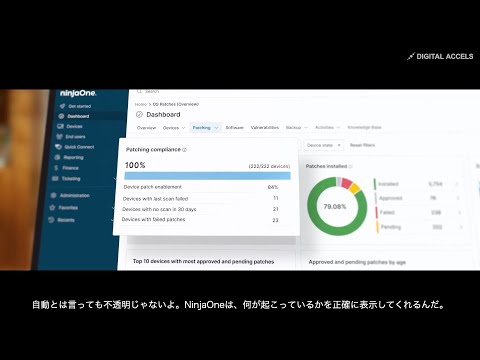The height and width of the screenshot is (360, 480).
Task: Expand the Recents sidebar chevron
Action: click(112, 220)
